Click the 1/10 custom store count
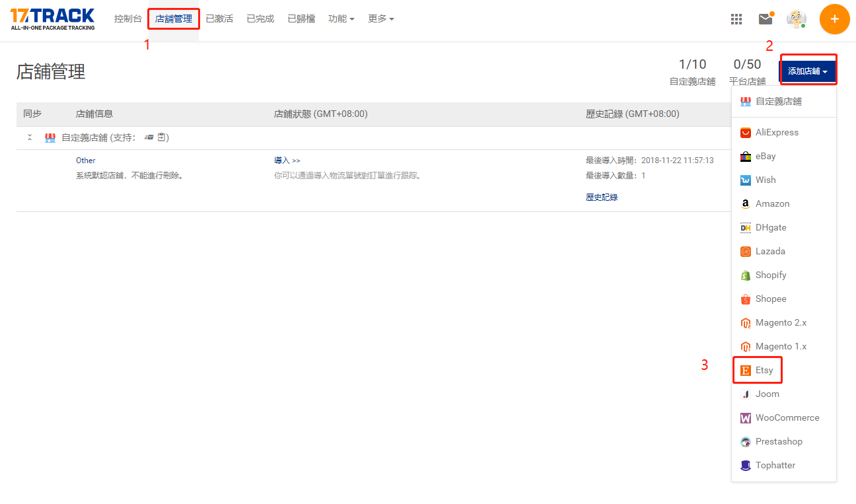Image resolution: width=856 pixels, height=504 pixels. (692, 64)
